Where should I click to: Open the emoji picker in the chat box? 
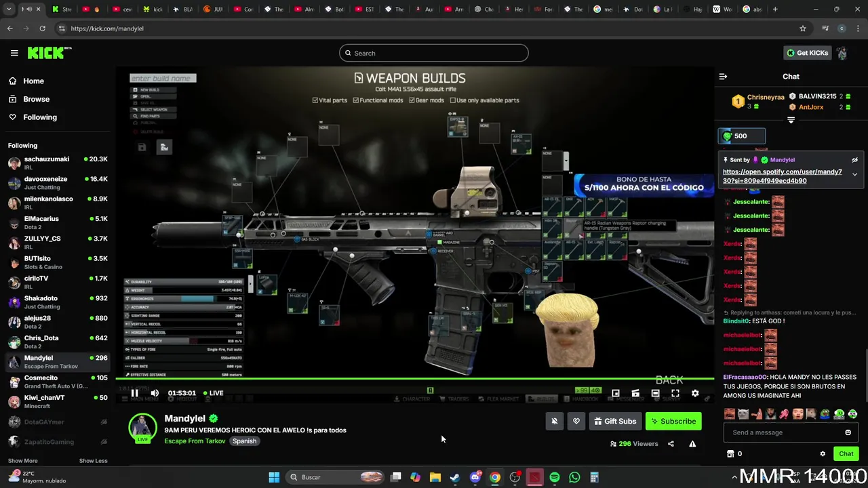(x=848, y=432)
